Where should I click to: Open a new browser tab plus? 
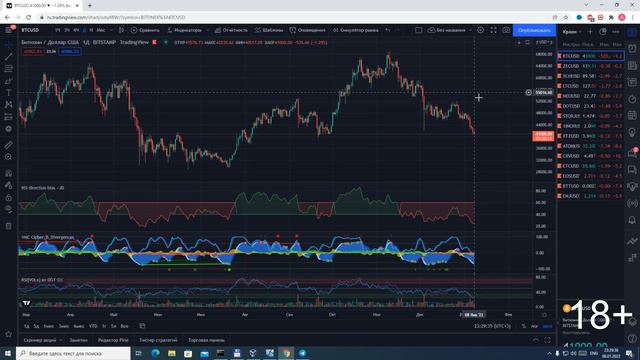90,6
